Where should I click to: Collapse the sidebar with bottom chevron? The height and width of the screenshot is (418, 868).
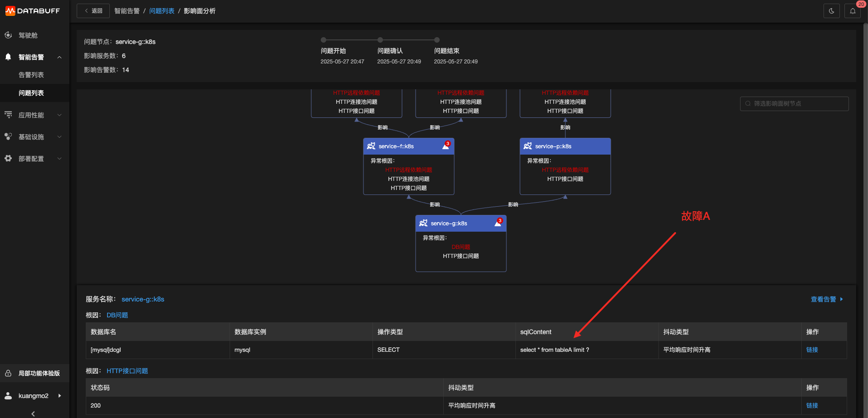(33, 413)
